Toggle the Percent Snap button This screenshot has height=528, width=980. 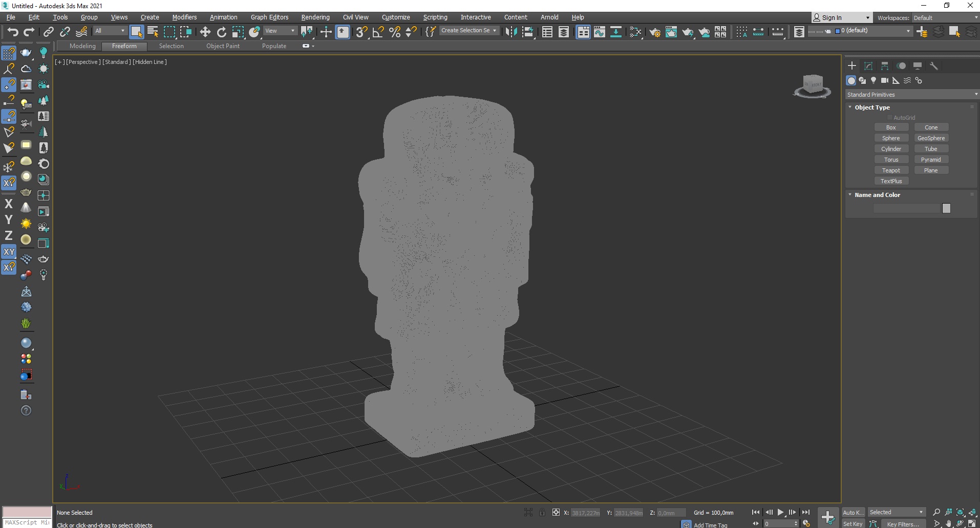(x=395, y=32)
